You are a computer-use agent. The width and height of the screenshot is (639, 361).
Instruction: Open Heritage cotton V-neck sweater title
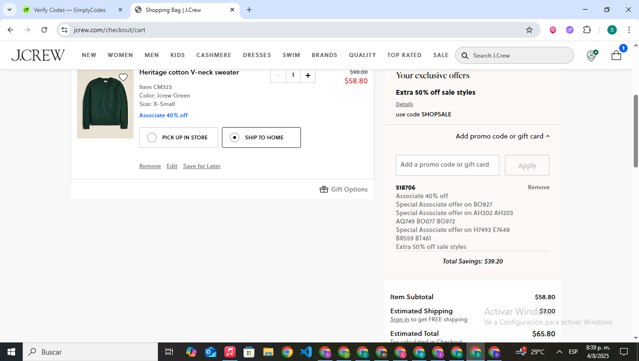pyautogui.click(x=189, y=72)
